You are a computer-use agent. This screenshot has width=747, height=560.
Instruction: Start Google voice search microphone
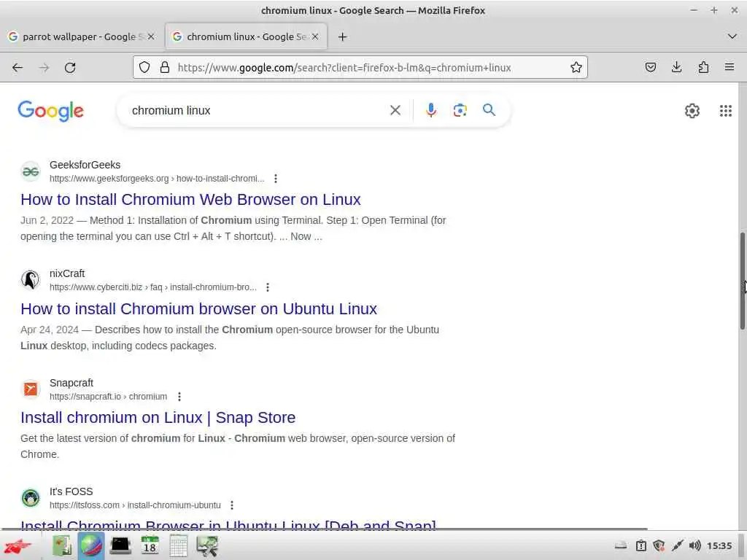coord(430,111)
